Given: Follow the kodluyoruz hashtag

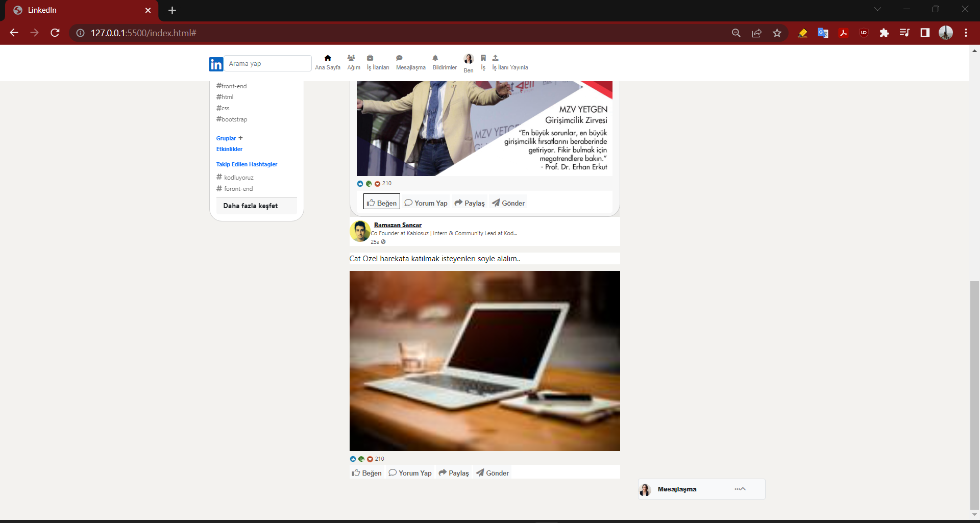Looking at the screenshot, I should point(238,177).
